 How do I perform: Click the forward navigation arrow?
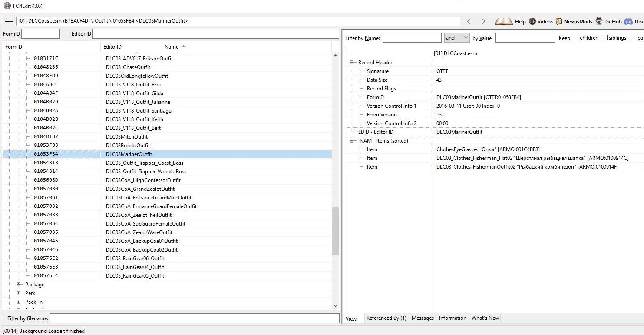tap(483, 21)
